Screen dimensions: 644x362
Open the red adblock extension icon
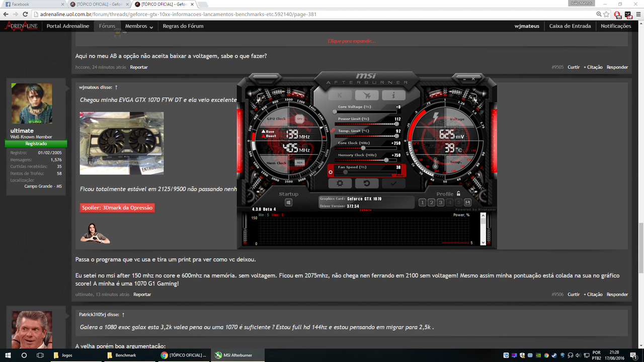click(x=618, y=14)
